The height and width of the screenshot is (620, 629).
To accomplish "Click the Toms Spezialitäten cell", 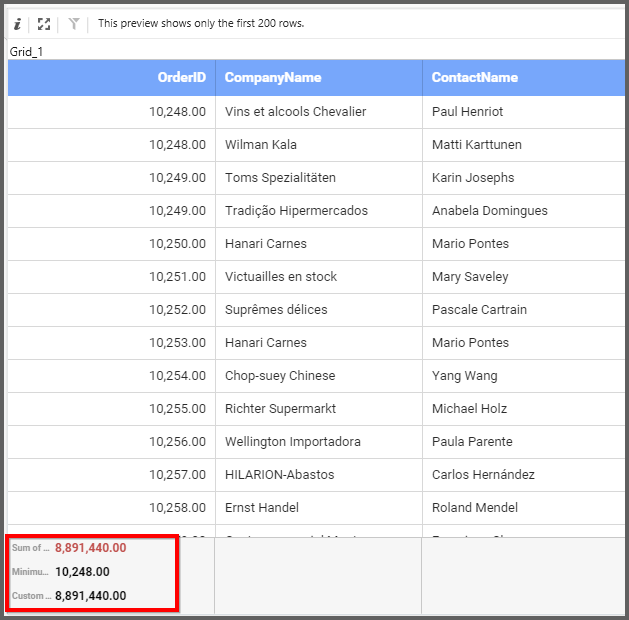I will pyautogui.click(x=280, y=178).
